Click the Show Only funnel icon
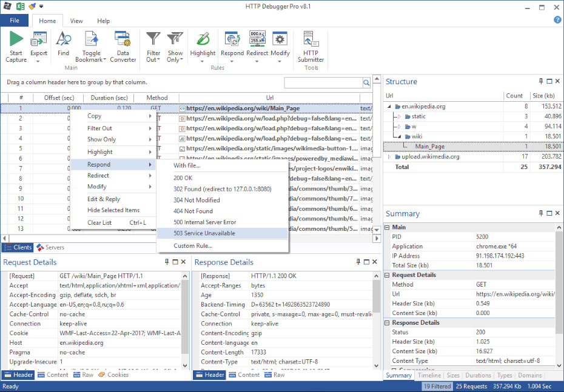Image resolution: width=564 pixels, height=392 pixels. tap(175, 39)
